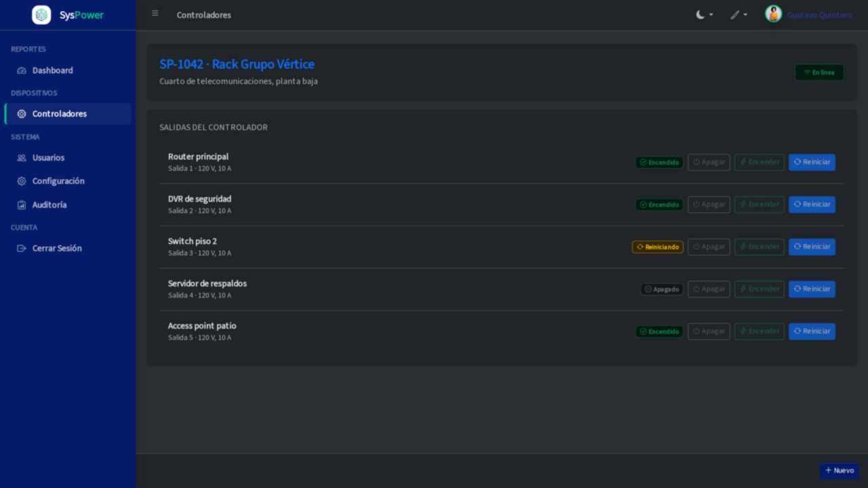Turn off the Router principal outlet

tap(709, 163)
